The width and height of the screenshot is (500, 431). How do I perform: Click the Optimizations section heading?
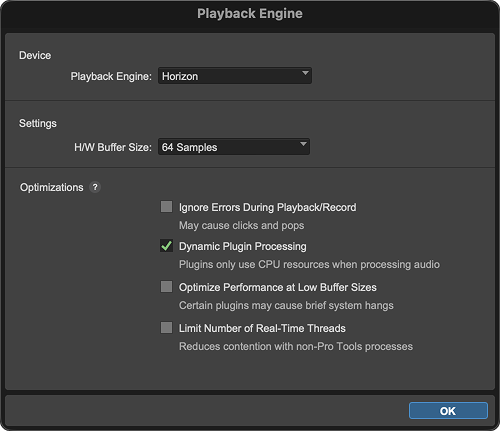52,187
